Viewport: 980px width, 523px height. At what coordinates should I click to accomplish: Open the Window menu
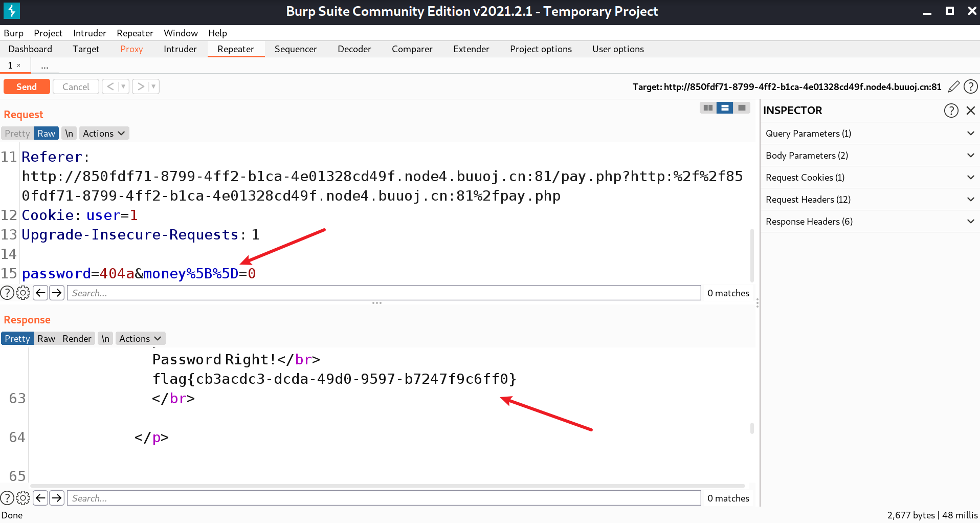[181, 33]
